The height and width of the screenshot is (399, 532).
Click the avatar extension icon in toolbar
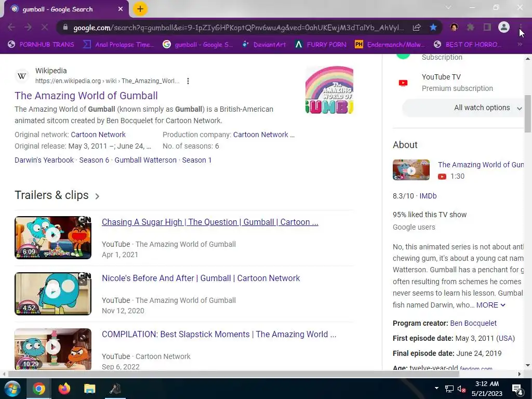[x=454, y=27]
